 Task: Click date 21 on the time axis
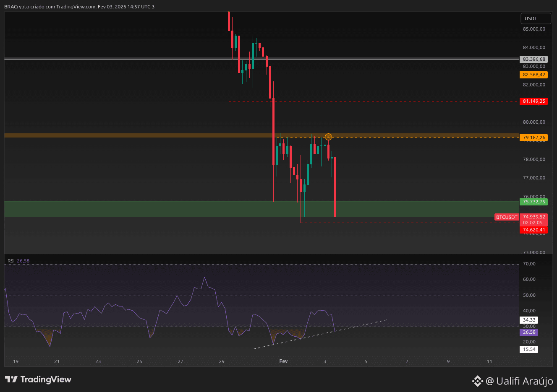57,361
